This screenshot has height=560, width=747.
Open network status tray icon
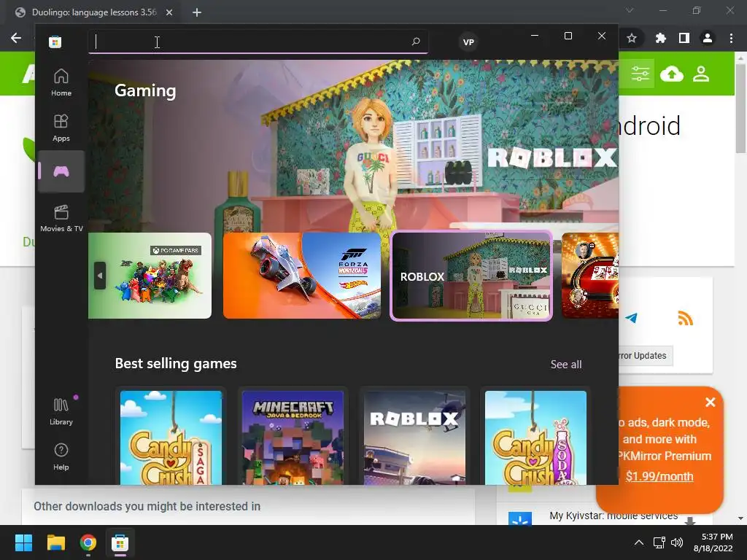pyautogui.click(x=659, y=542)
